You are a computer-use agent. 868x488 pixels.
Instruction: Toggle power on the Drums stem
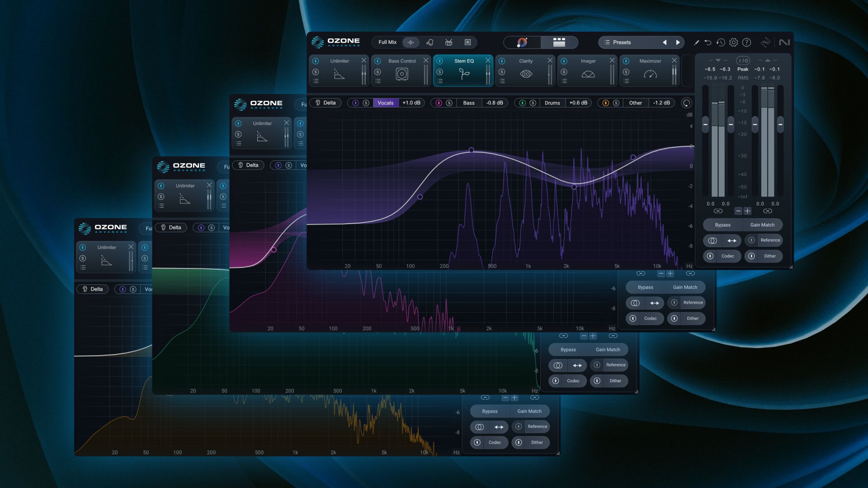pos(523,103)
